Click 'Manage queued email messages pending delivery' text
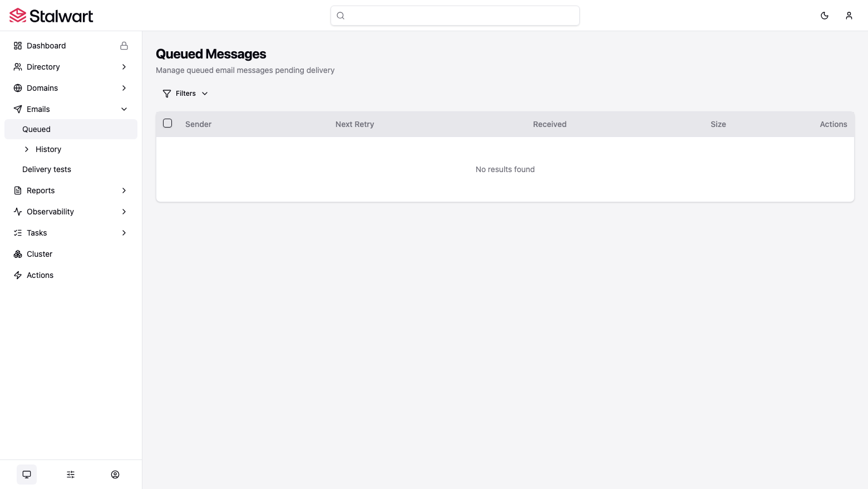Viewport: 868px width, 489px height. click(x=245, y=70)
